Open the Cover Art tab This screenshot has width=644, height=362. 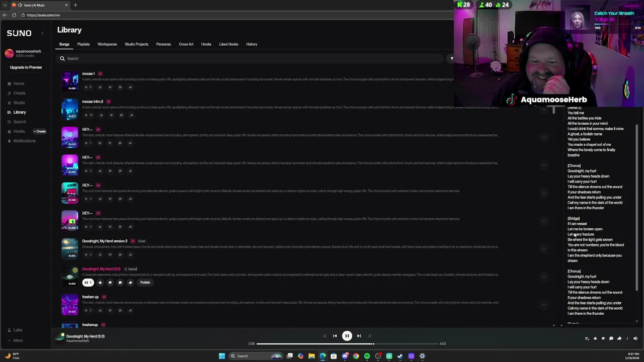tap(186, 44)
